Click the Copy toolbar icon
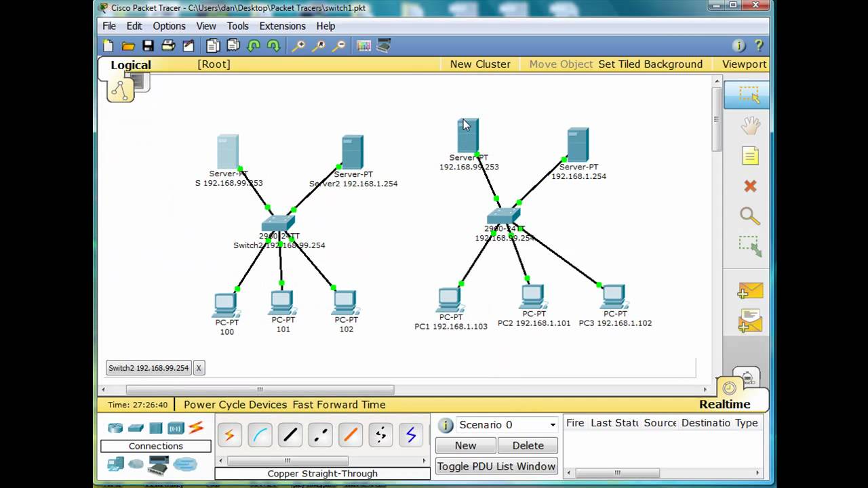 point(213,46)
